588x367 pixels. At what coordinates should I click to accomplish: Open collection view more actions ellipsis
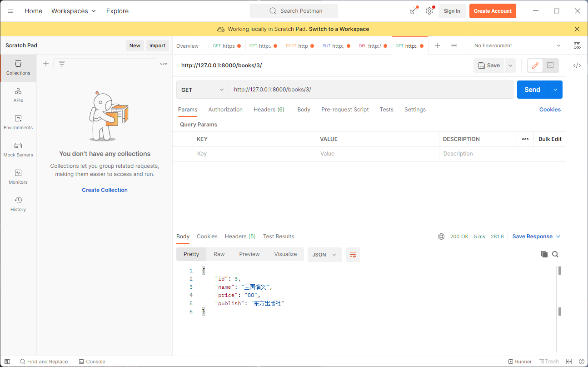coord(164,64)
